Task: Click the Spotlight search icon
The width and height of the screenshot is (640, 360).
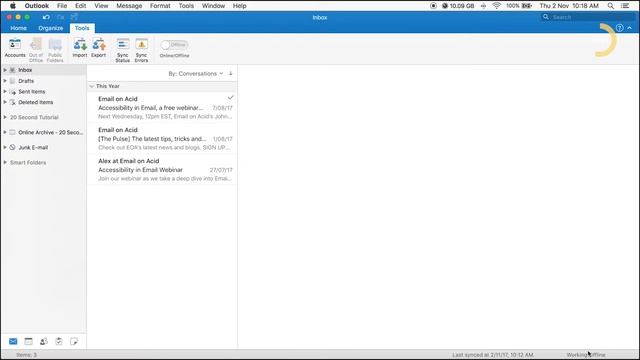Action: 611,6
